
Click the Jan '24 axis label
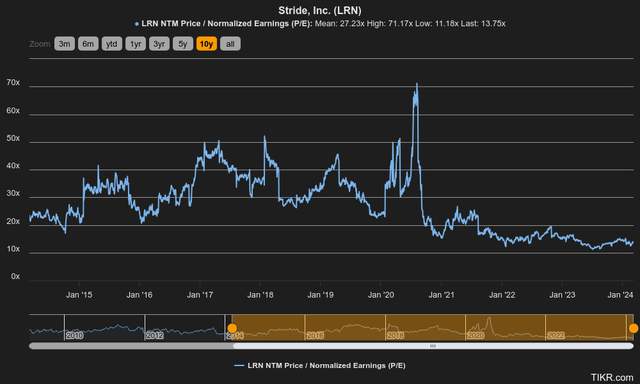click(x=620, y=295)
